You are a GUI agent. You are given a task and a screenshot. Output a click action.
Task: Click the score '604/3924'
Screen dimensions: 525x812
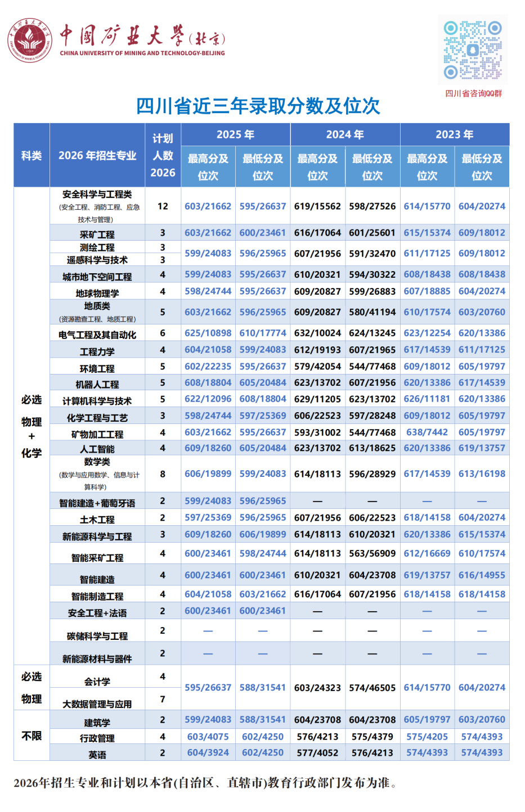coord(208,752)
